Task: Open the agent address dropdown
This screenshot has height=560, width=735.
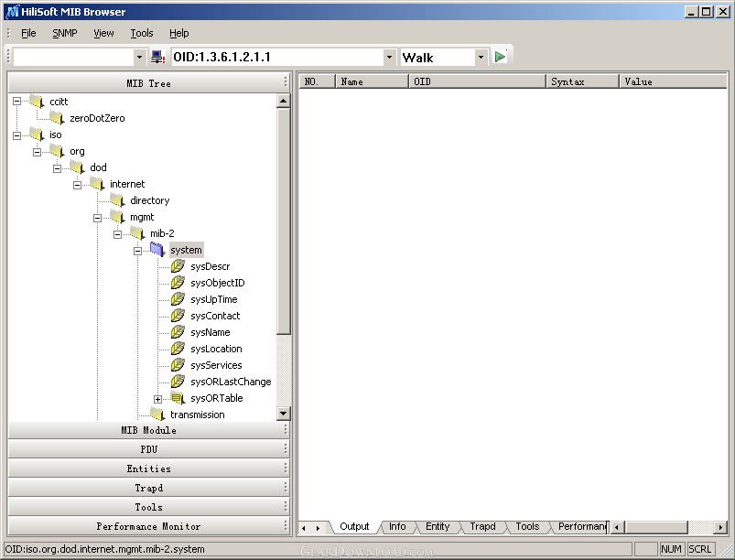Action: [x=139, y=57]
